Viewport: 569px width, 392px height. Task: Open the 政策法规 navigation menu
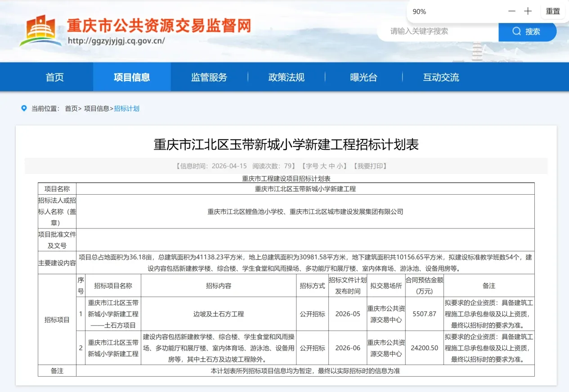pos(287,77)
